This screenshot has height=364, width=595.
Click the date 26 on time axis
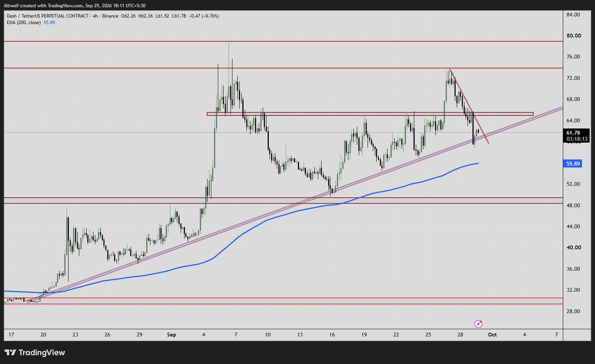(108, 335)
